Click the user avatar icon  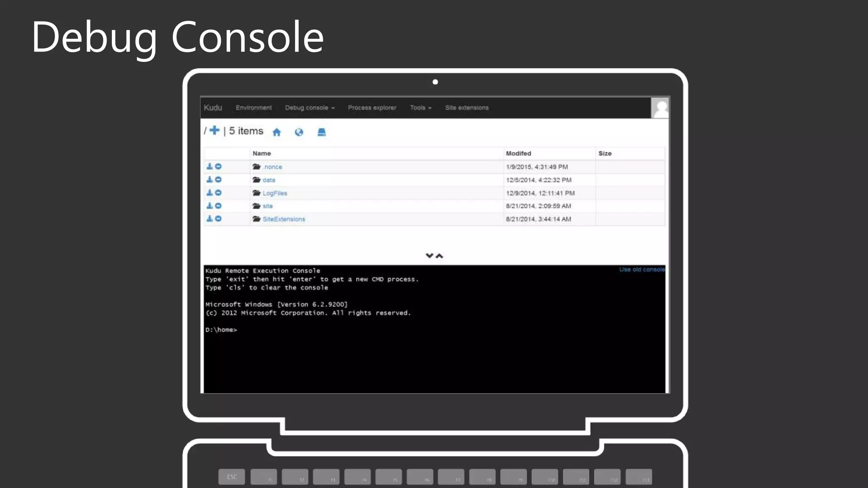tap(660, 108)
